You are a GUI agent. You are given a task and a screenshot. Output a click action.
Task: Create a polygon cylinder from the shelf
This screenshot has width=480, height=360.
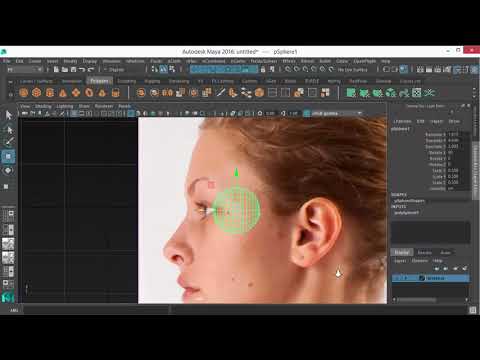[50, 92]
